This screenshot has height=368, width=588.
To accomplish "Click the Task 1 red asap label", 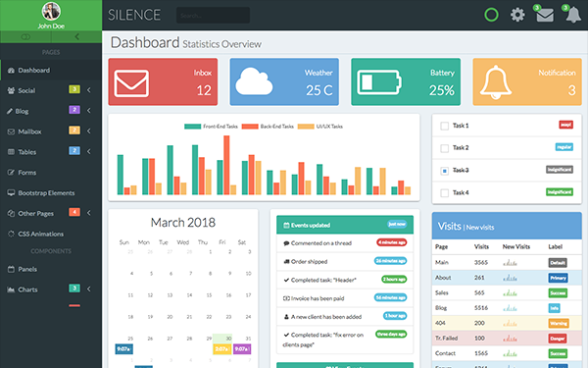I will [565, 125].
